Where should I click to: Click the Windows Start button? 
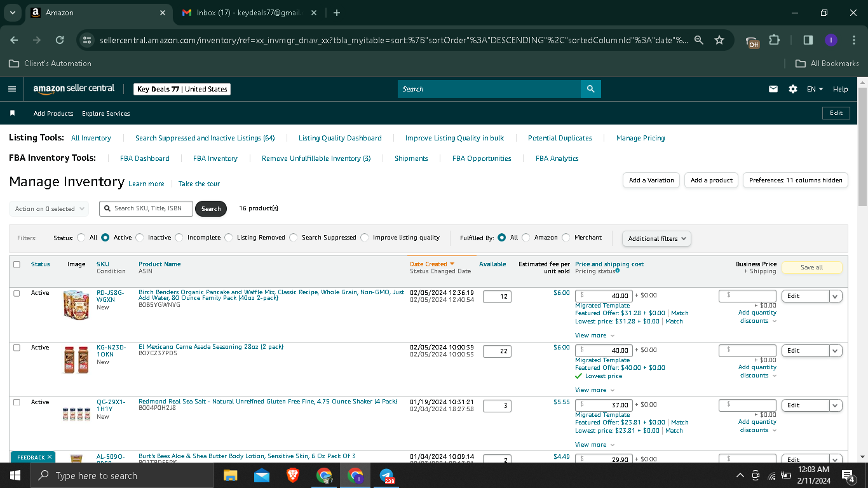[15, 475]
